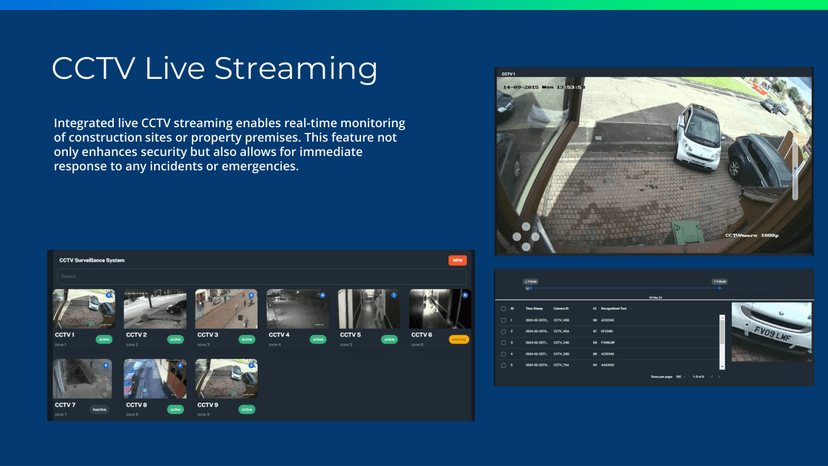This screenshot has width=828, height=466.
Task: Click the blue badge on CCTV 6 thumbnail
Action: pyautogui.click(x=464, y=296)
